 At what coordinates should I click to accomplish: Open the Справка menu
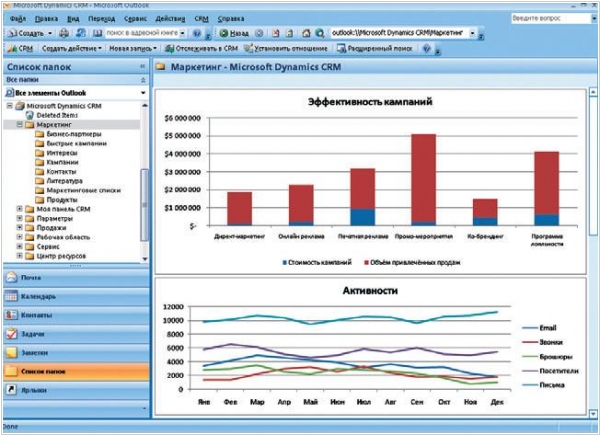231,19
